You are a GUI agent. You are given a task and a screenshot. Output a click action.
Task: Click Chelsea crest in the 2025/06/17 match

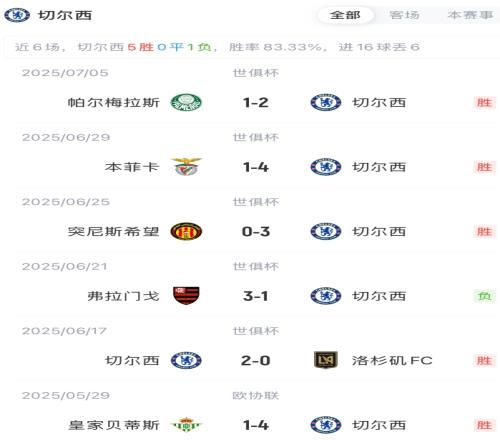[186, 360]
